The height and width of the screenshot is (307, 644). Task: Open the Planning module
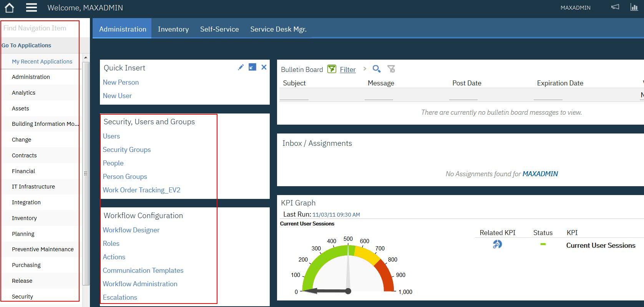tap(23, 234)
